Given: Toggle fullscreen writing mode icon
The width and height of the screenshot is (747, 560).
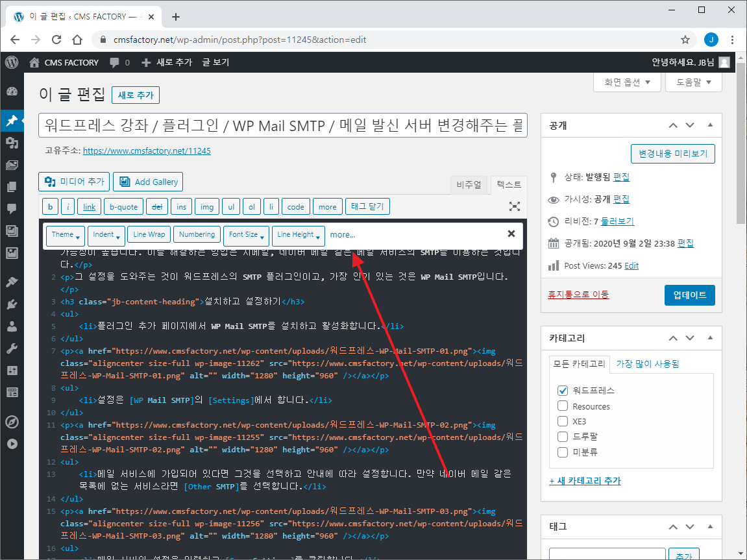Looking at the screenshot, I should click(x=515, y=206).
